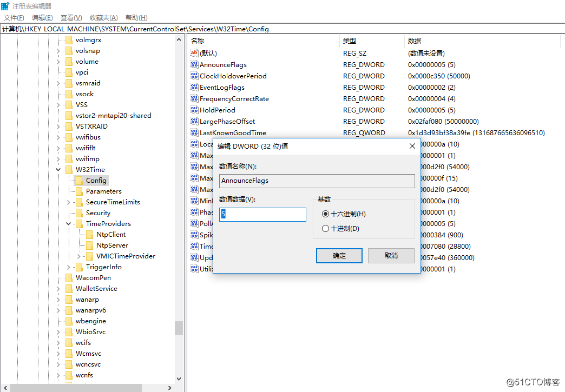The image size is (565, 392).
Task: Click the 确定 button in dialog
Action: (339, 256)
